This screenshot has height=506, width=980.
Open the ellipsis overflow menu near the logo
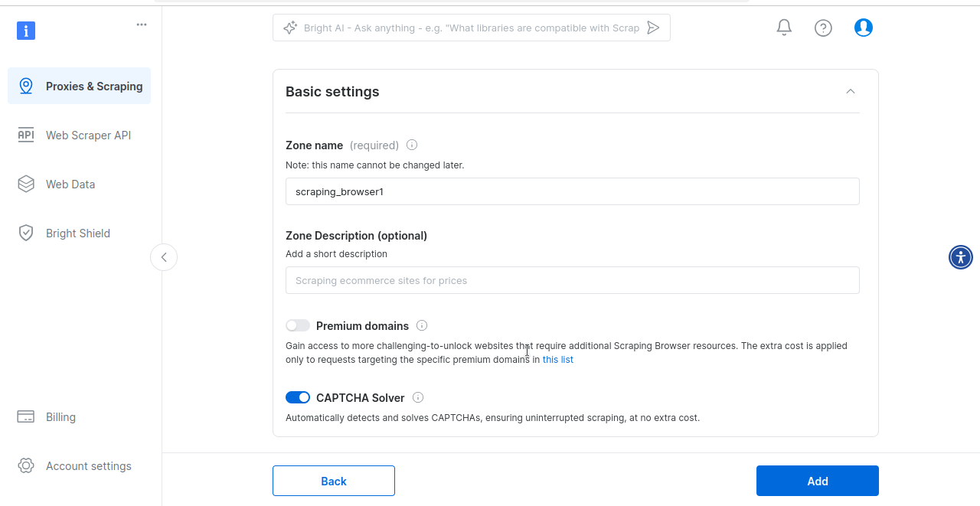(x=141, y=24)
